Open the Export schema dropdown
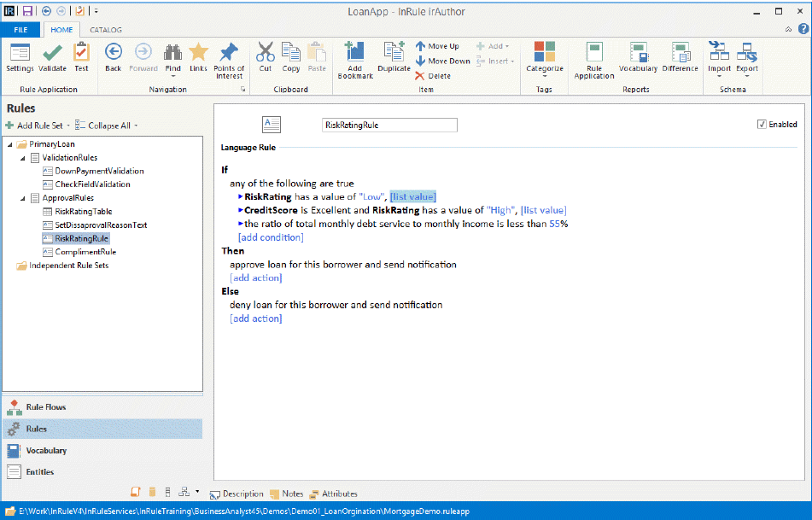 747,70
